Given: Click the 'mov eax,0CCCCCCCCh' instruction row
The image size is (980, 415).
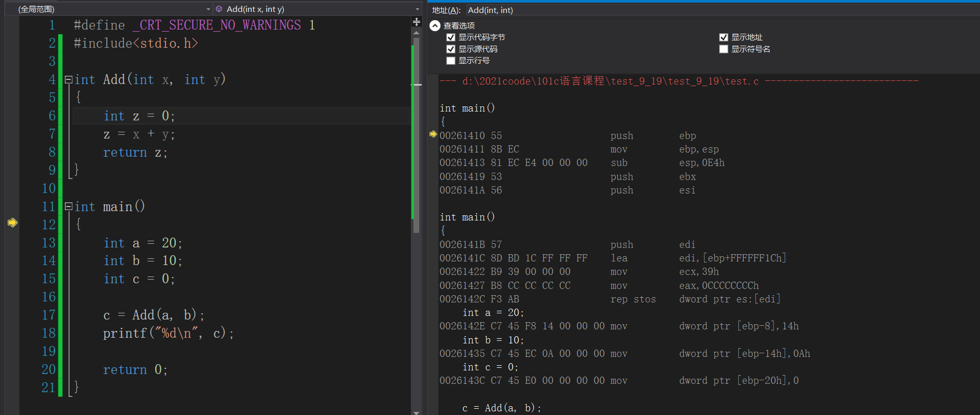Looking at the screenshot, I should [599, 286].
